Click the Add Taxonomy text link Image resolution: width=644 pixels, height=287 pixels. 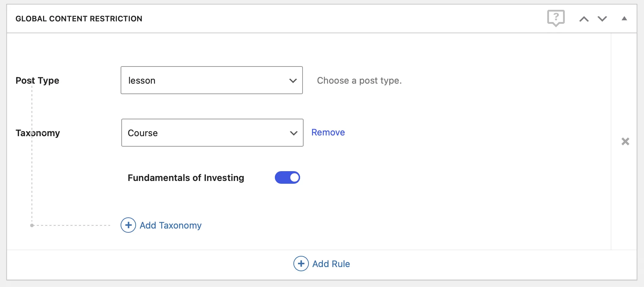pos(170,225)
